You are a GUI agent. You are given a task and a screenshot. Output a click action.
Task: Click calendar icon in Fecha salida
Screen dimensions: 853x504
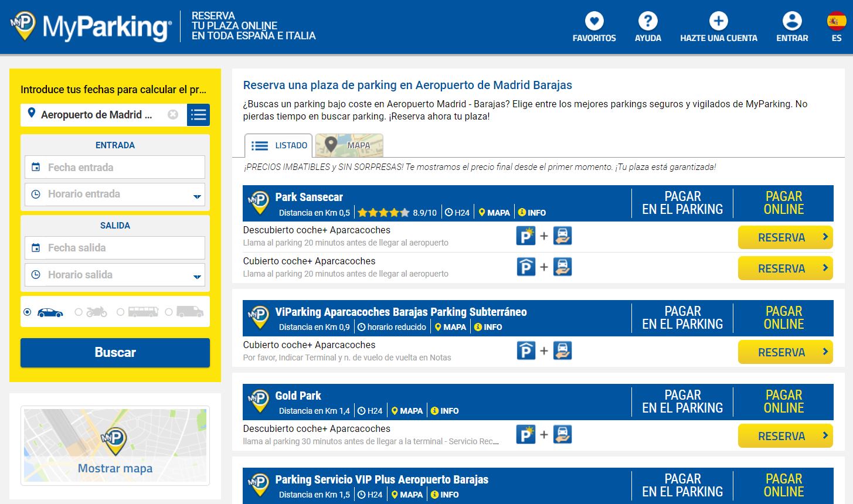pyautogui.click(x=36, y=248)
